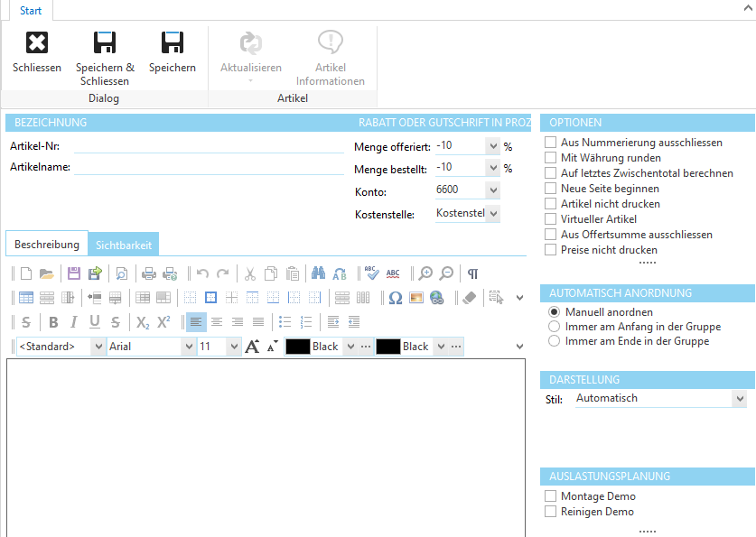
Task: Open the find (binoculars) tool
Action: 318,273
